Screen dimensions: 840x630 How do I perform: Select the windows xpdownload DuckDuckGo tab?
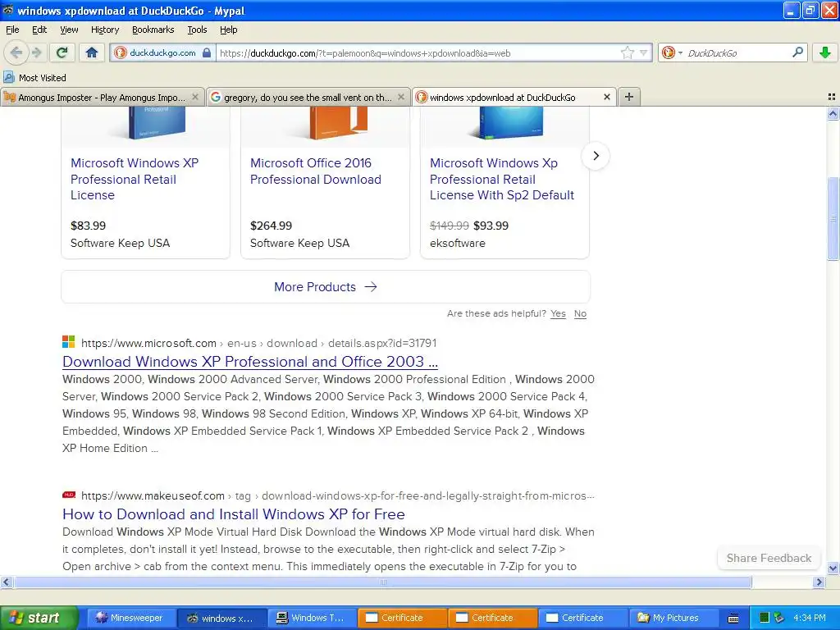(503, 97)
